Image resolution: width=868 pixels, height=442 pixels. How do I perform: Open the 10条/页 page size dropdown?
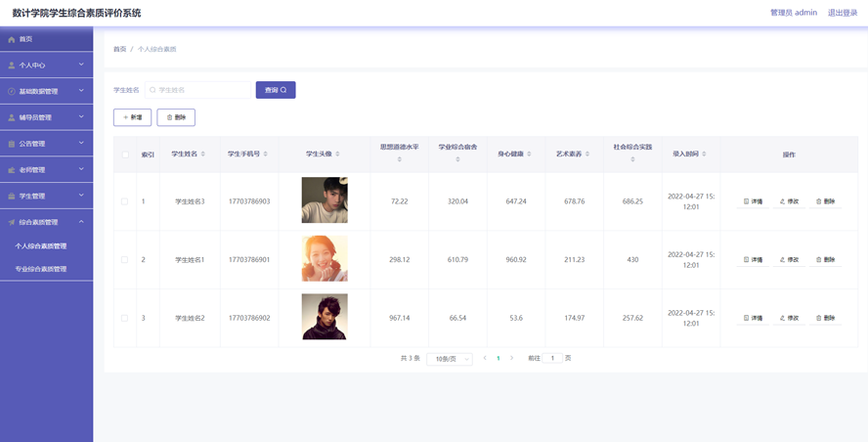pos(450,359)
